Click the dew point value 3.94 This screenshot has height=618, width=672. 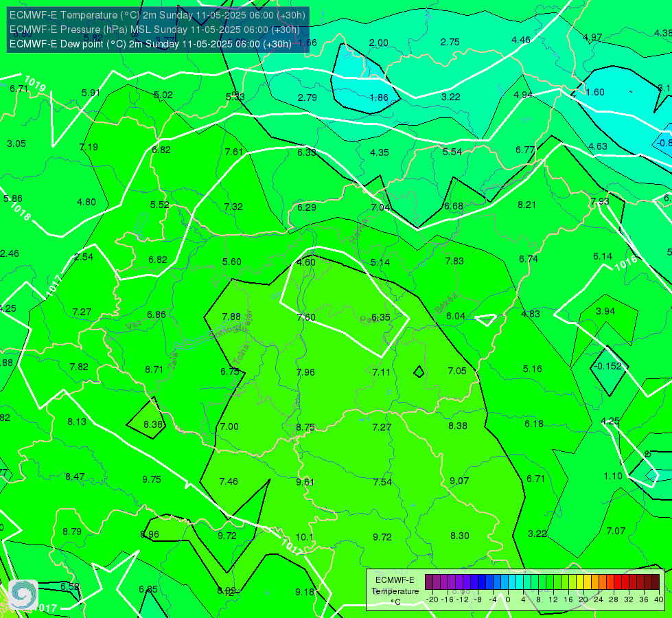605,311
